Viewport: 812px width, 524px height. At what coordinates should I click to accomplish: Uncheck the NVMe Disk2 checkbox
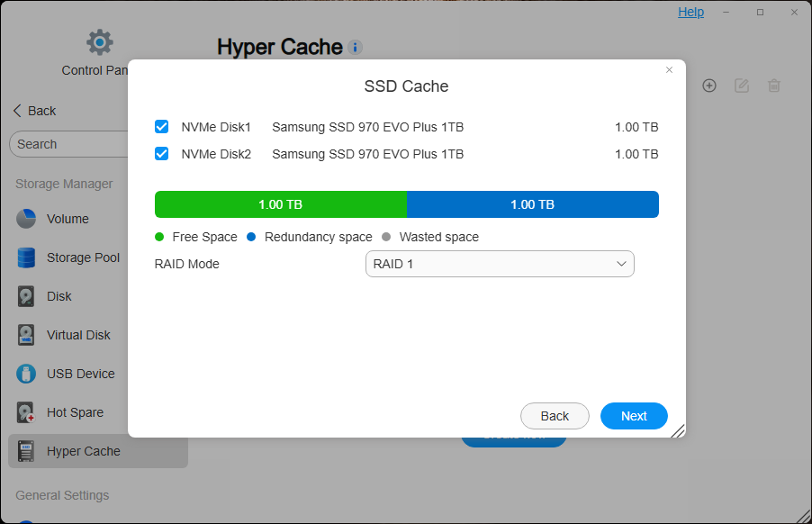click(x=162, y=154)
